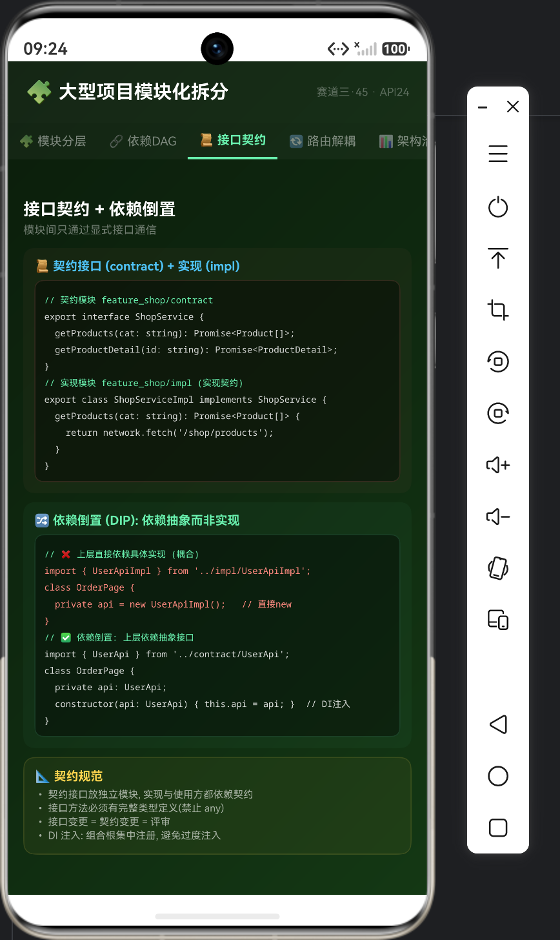Click the getProductDetail(id: string) code line

pos(196,350)
